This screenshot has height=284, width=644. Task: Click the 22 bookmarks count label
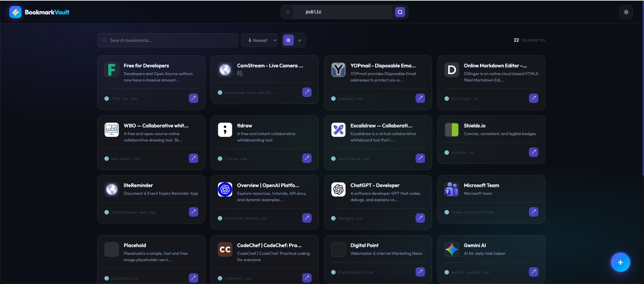[529, 40]
